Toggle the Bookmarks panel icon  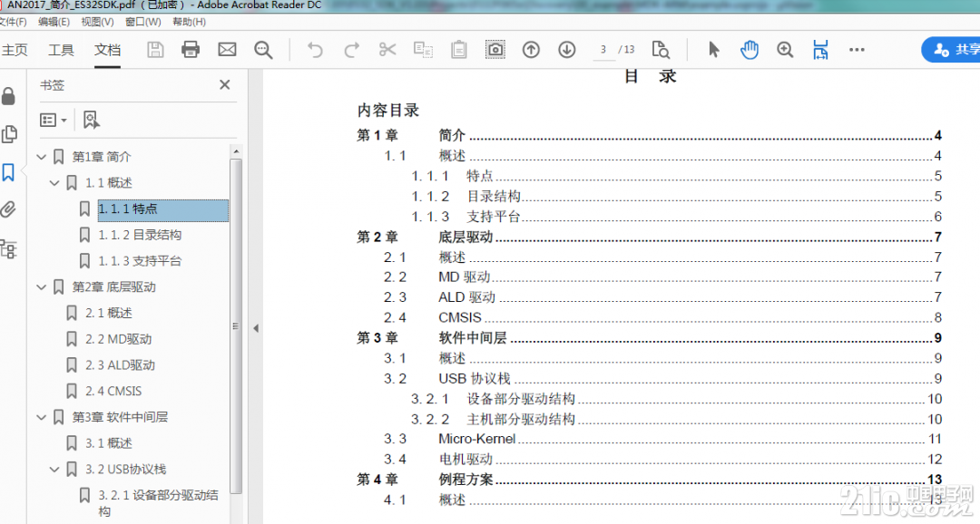point(9,172)
